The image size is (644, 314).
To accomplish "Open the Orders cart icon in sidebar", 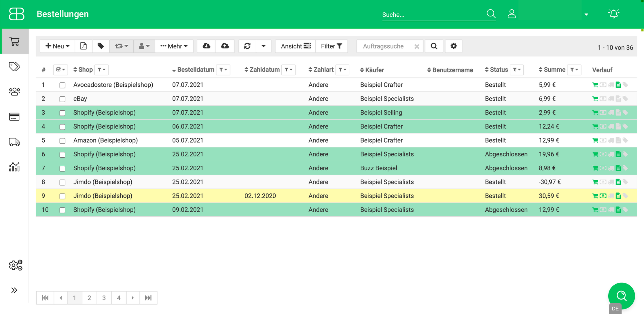I will (x=14, y=41).
